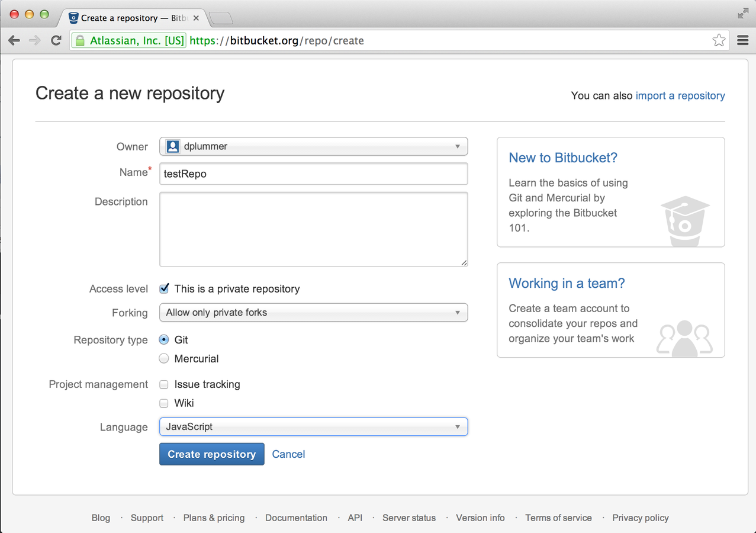Viewport: 756px width, 533px height.
Task: Click the Name field containing testRepo
Action: pos(314,174)
